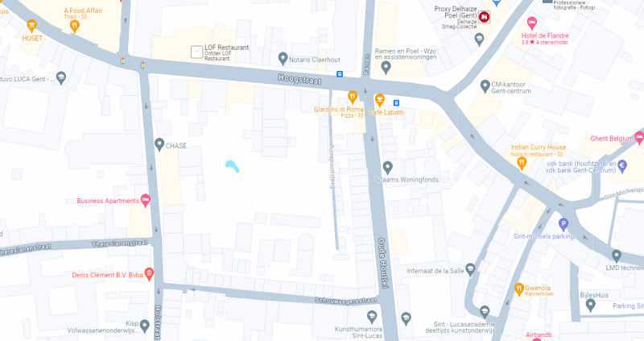This screenshot has width=644, height=341.
Task: Open the Internaat de la Salle school marker
Action: [x=470, y=269]
